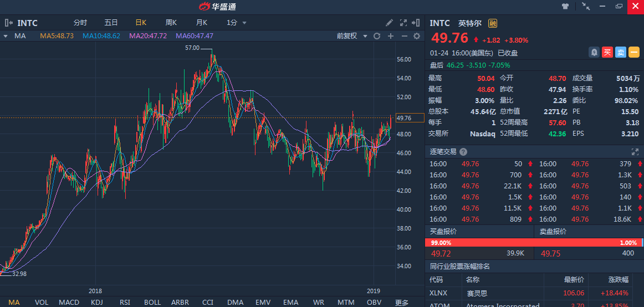The image size is (644, 307).
Task: Select the MACD indicator tab
Action: pyautogui.click(x=69, y=302)
